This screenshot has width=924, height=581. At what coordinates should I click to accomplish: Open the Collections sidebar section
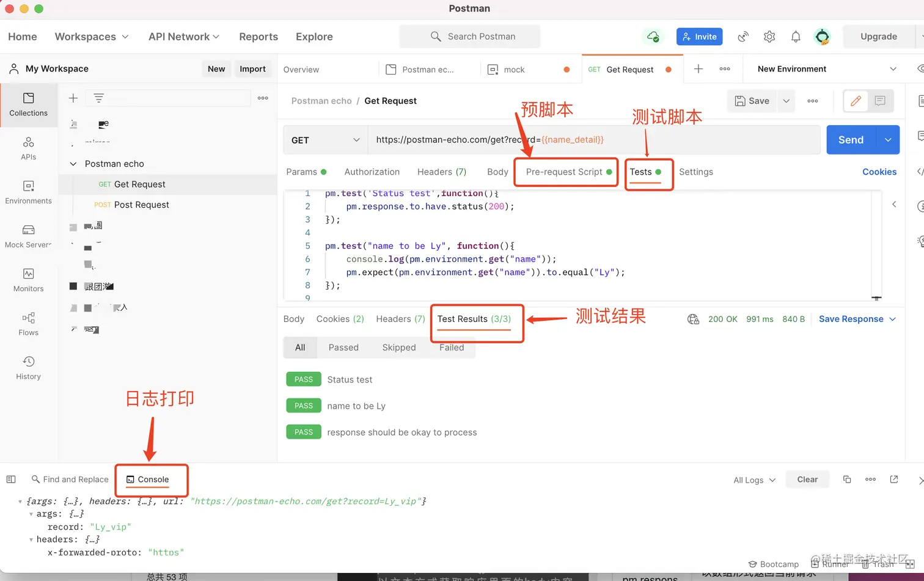pos(28,104)
